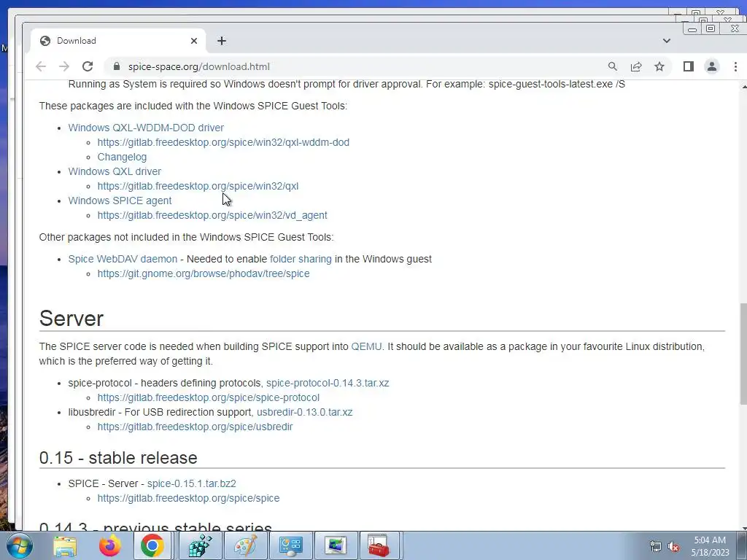The height and width of the screenshot is (560, 747).
Task: Click the browser forward arrow
Action: (64, 66)
